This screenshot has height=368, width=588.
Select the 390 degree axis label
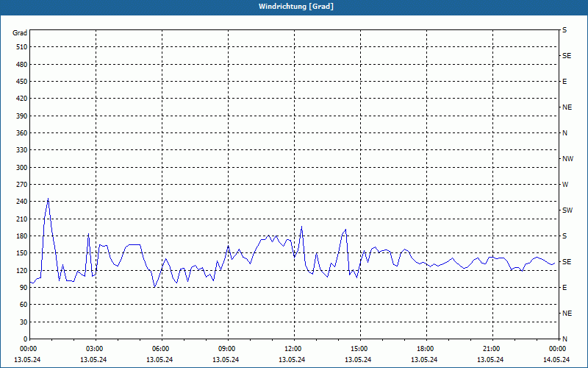click(22, 116)
